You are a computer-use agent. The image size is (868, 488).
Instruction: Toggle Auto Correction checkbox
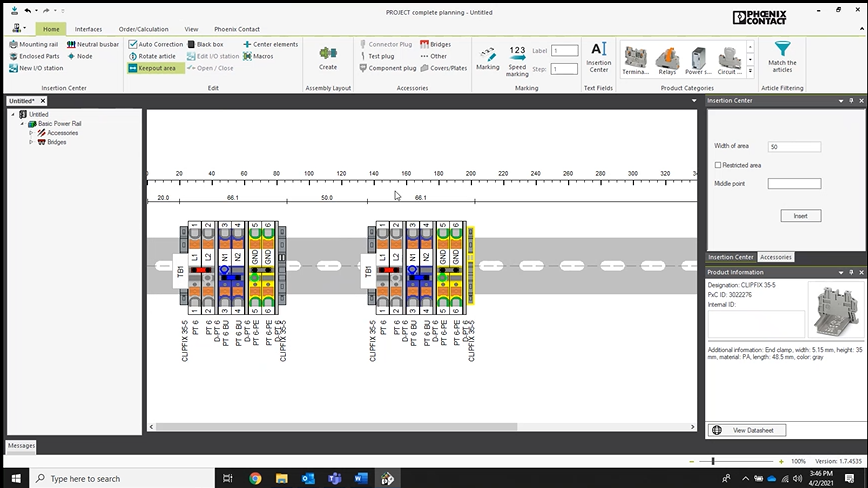coord(133,44)
